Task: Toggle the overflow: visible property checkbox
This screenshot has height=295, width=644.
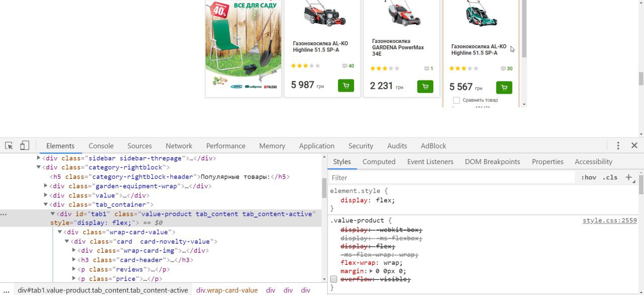Action: pyautogui.click(x=333, y=279)
